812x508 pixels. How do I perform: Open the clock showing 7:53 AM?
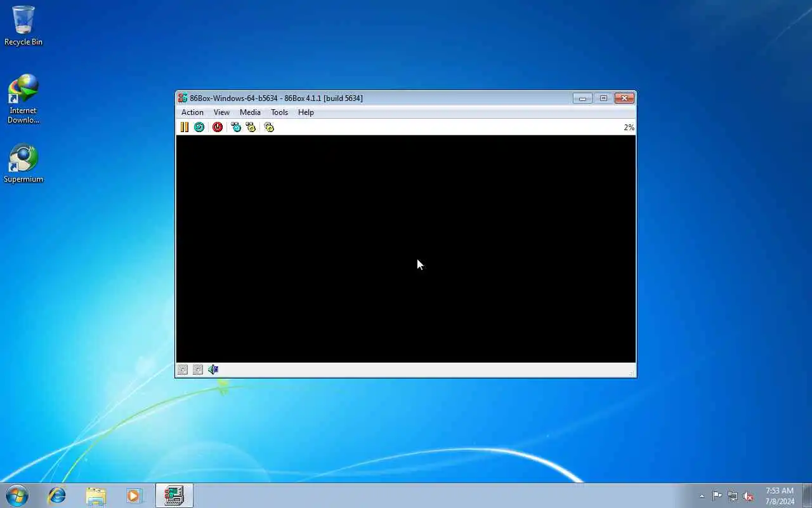[x=780, y=496]
